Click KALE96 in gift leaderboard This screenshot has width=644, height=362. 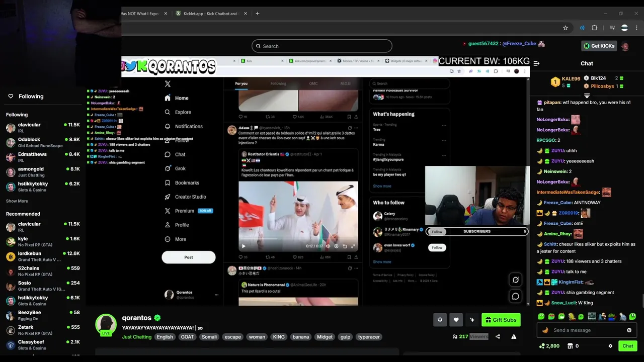pos(571,79)
